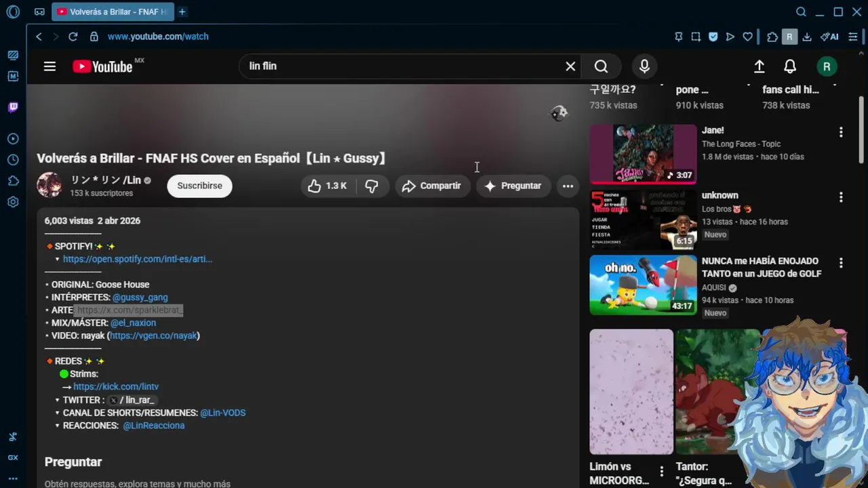Image resolution: width=868 pixels, height=488 pixels.
Task: Share the video with Compartir
Action: pyautogui.click(x=432, y=186)
